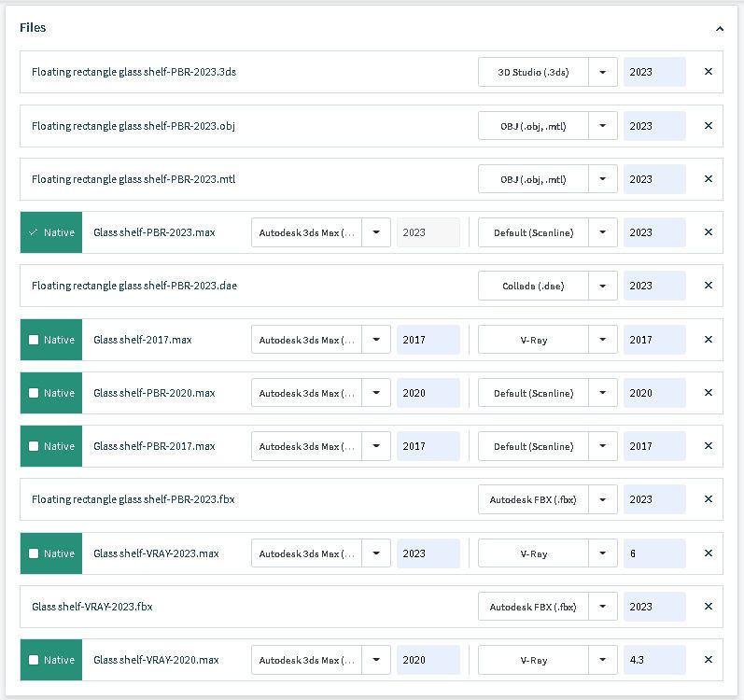Viewport: 744px width, 700px height.
Task: Remove Glass shelf-VRAY-2023.fbx file
Action: [708, 607]
